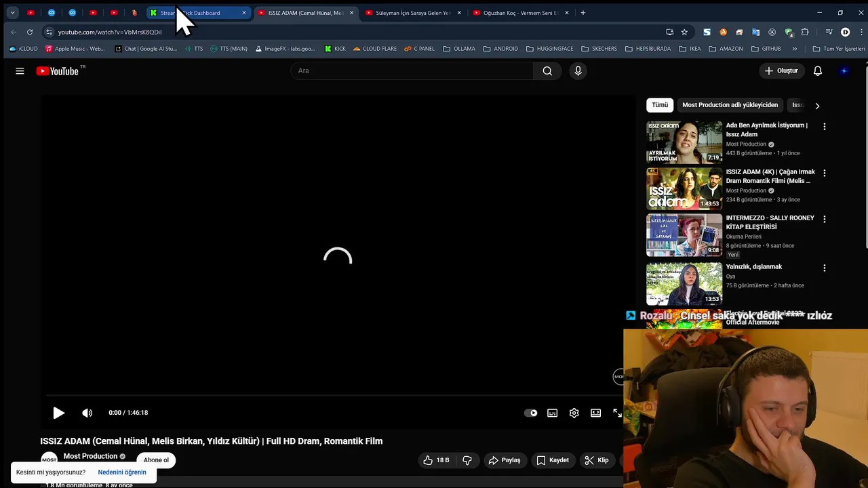Like the video (18 B)
Viewport: 868px width, 488px height.
point(435,460)
